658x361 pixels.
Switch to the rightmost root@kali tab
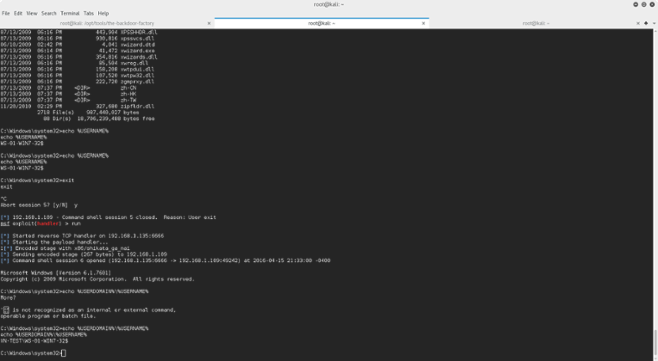point(536,24)
